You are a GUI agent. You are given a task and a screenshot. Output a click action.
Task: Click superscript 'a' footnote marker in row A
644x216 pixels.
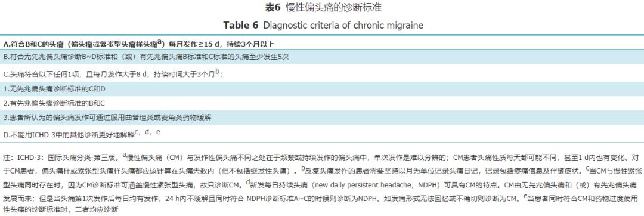[160, 42]
